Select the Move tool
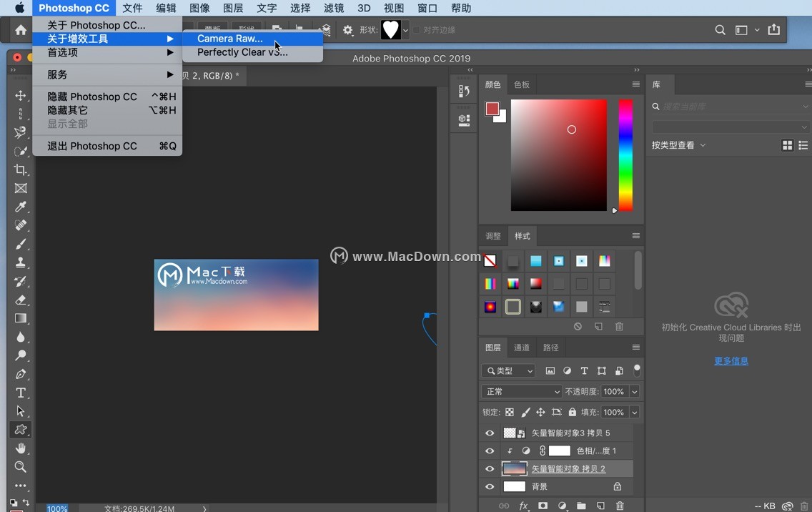812x512 pixels. tap(20, 96)
